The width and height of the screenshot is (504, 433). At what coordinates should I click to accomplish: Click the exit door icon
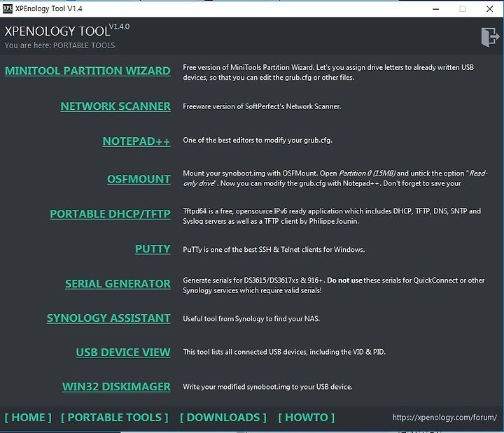click(490, 37)
